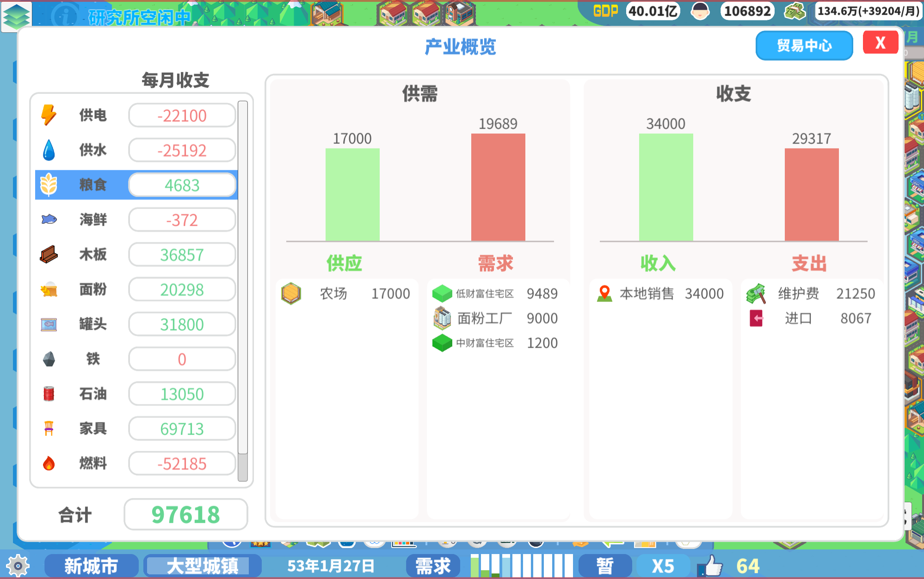Click the 新城市 city name button

[91, 566]
